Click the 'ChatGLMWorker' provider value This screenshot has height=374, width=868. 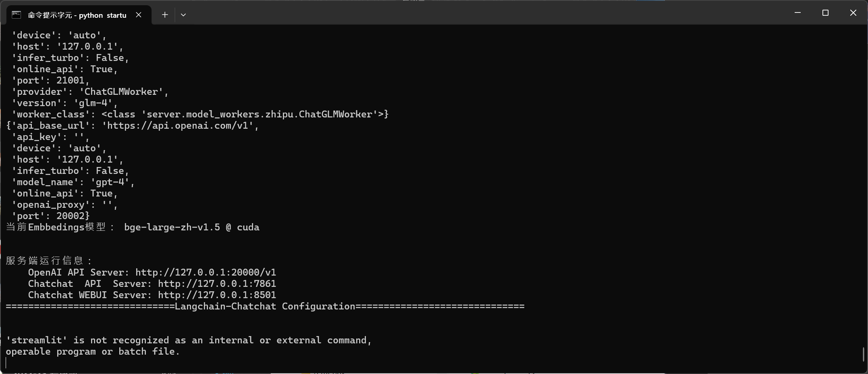121,92
